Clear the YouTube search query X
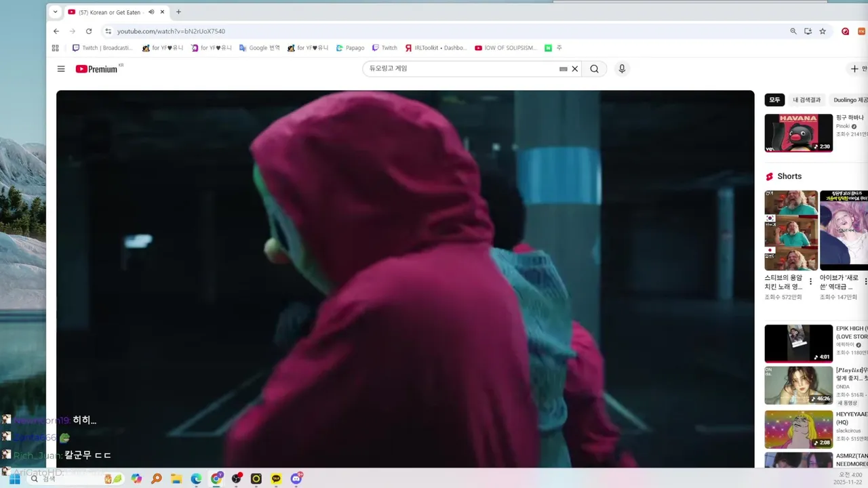This screenshot has height=488, width=868. click(x=575, y=68)
